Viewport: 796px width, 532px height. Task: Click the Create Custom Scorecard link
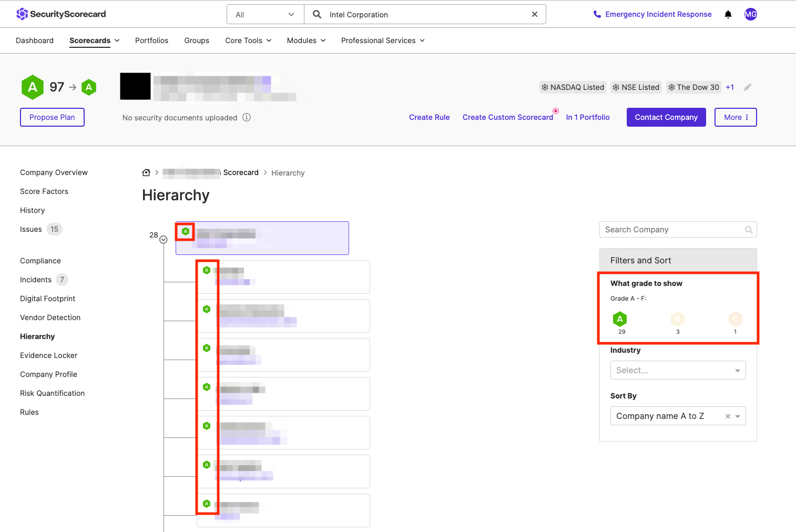(508, 117)
